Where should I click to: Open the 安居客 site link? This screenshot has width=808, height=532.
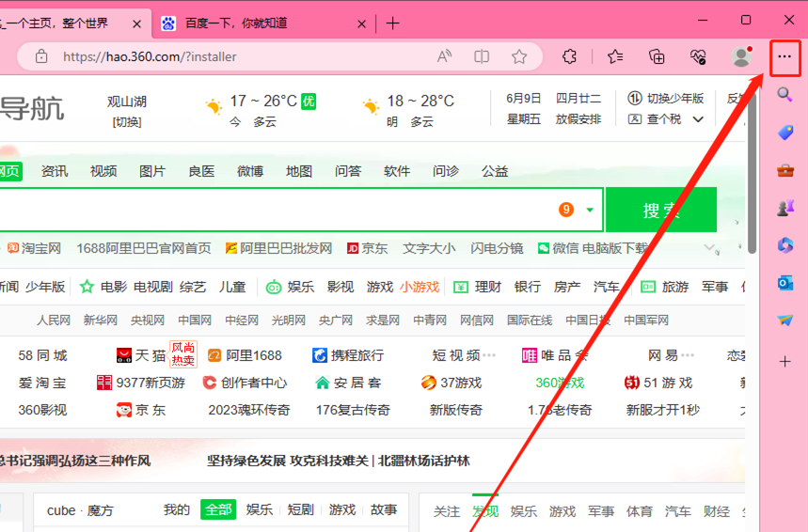[348, 383]
